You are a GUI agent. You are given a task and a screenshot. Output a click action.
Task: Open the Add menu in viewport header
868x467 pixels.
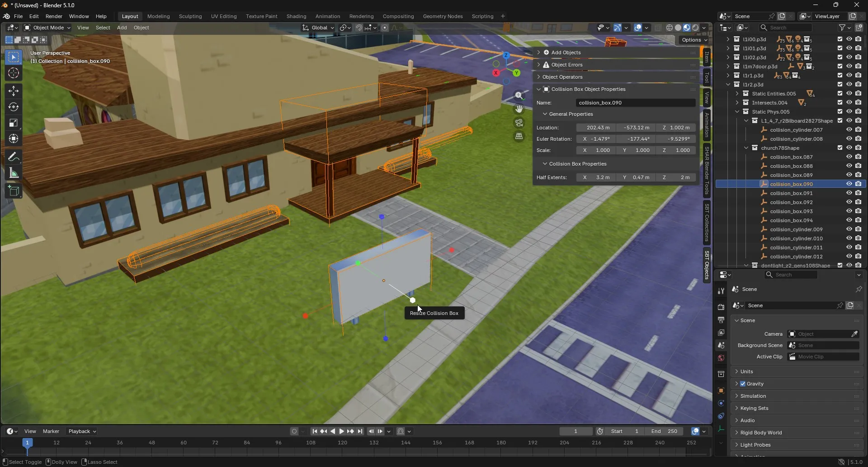pos(122,28)
